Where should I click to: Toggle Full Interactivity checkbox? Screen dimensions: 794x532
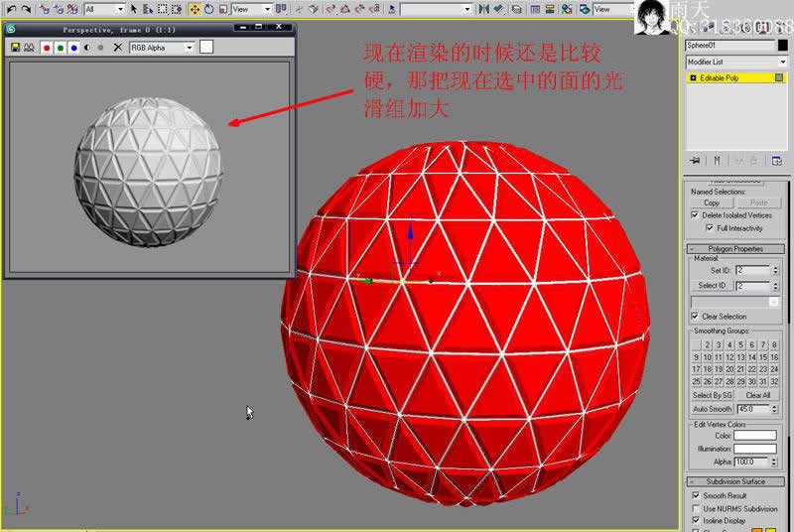709,228
